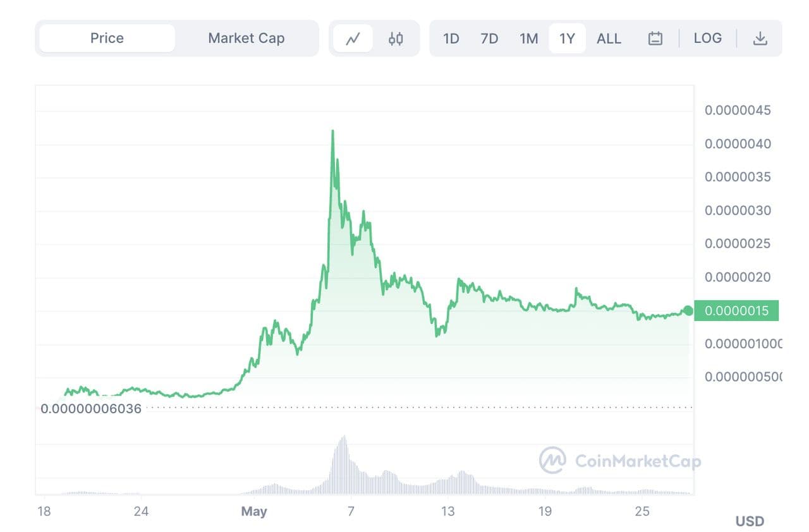Set time range to 1Y
This screenshot has width=809, height=532.
[x=567, y=39]
